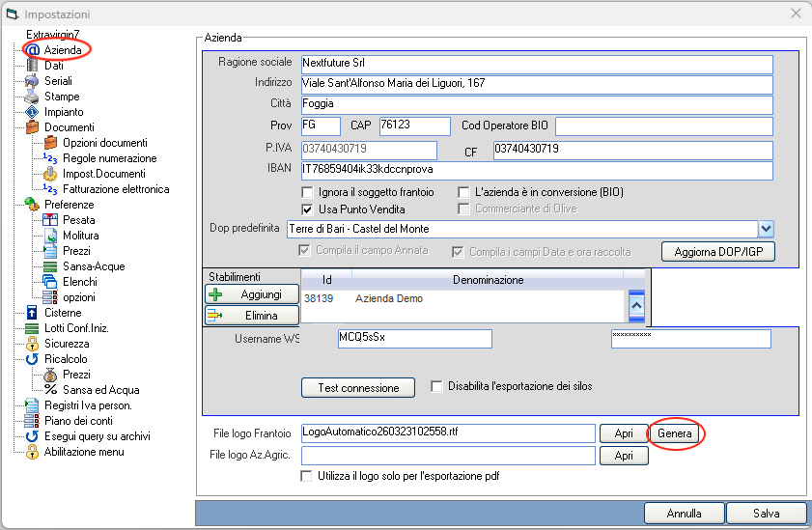This screenshot has width=812, height=530.
Task: Click Genera logo button
Action: (x=674, y=433)
